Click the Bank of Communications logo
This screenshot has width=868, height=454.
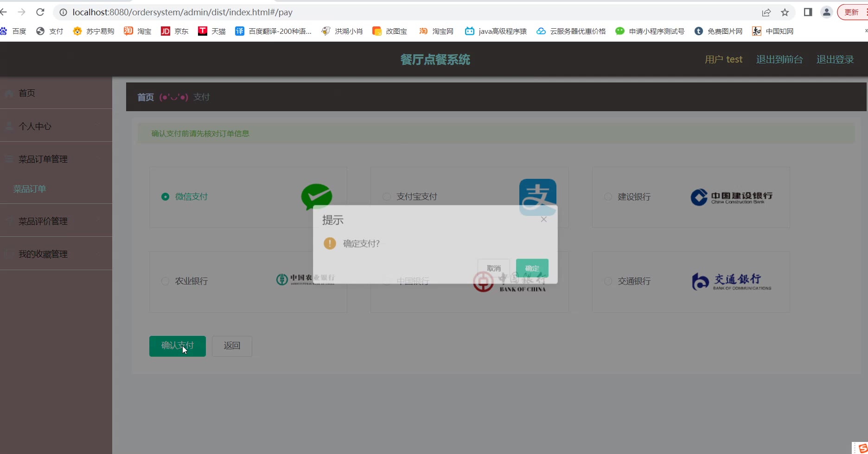732,281
